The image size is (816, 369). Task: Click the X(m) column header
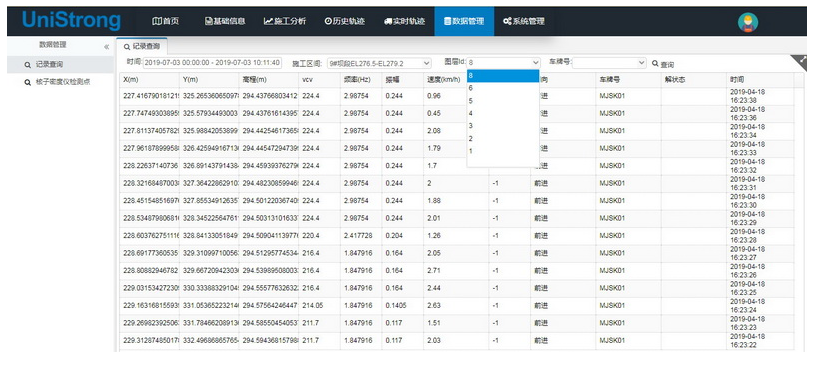(149, 80)
